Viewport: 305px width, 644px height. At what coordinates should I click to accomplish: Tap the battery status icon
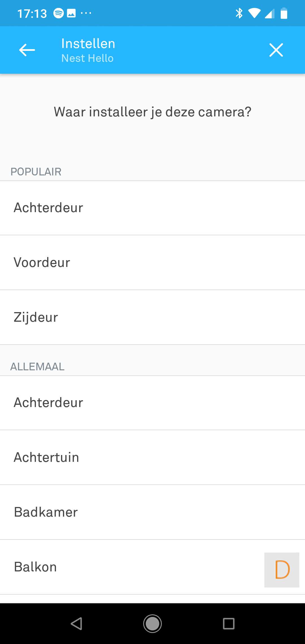(284, 13)
